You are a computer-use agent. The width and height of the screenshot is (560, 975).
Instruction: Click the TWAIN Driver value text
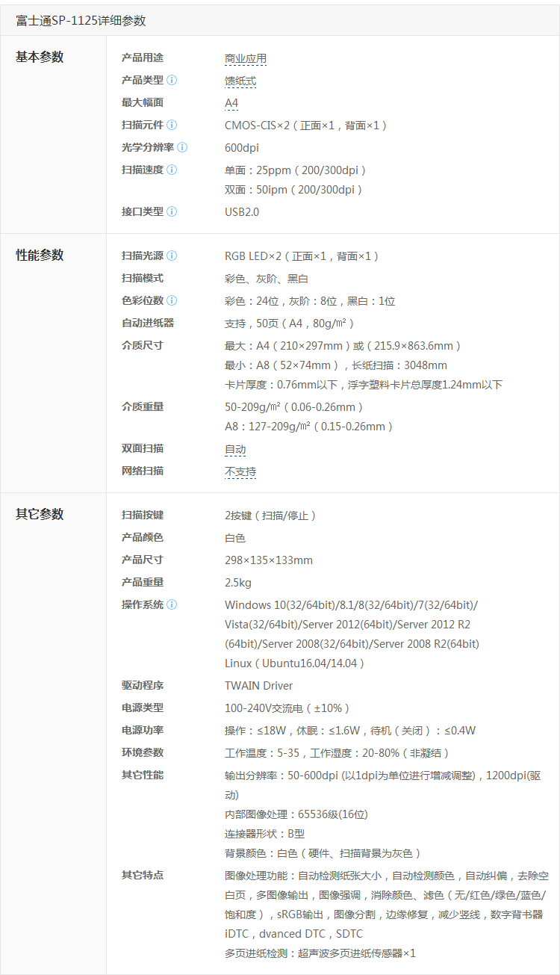click(x=258, y=686)
